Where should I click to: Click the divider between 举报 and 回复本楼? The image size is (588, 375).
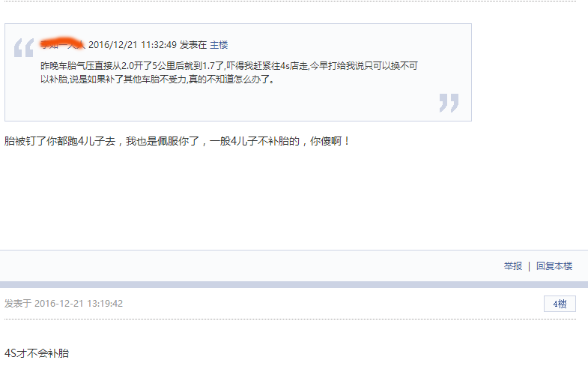[529, 266]
